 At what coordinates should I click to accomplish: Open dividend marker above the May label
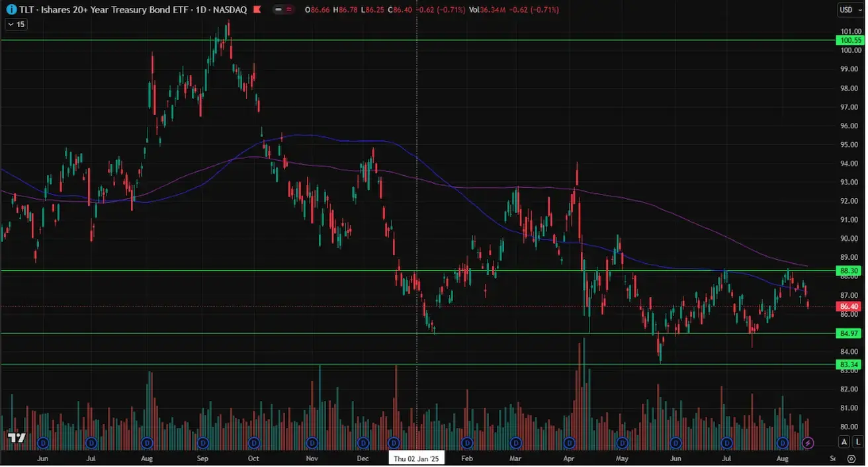(x=622, y=442)
